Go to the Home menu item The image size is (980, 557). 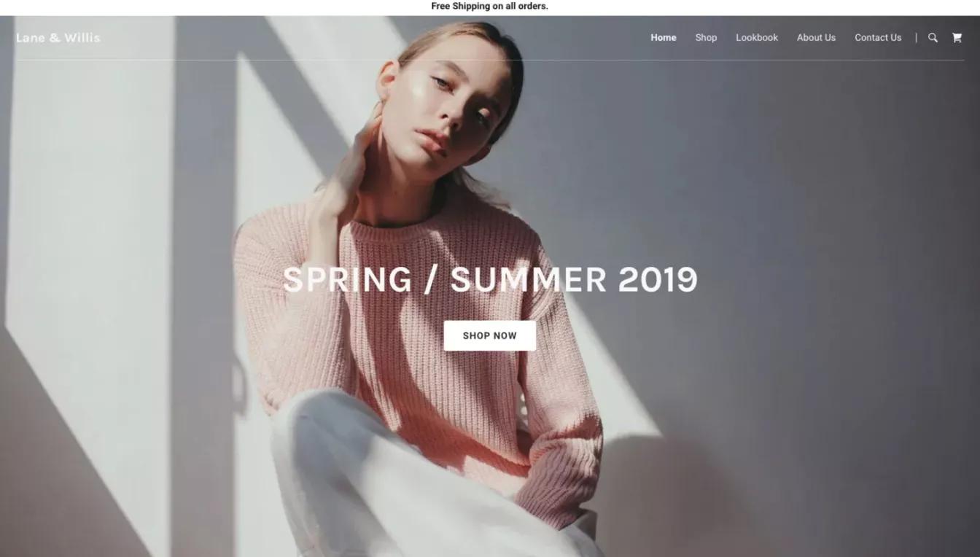(664, 38)
